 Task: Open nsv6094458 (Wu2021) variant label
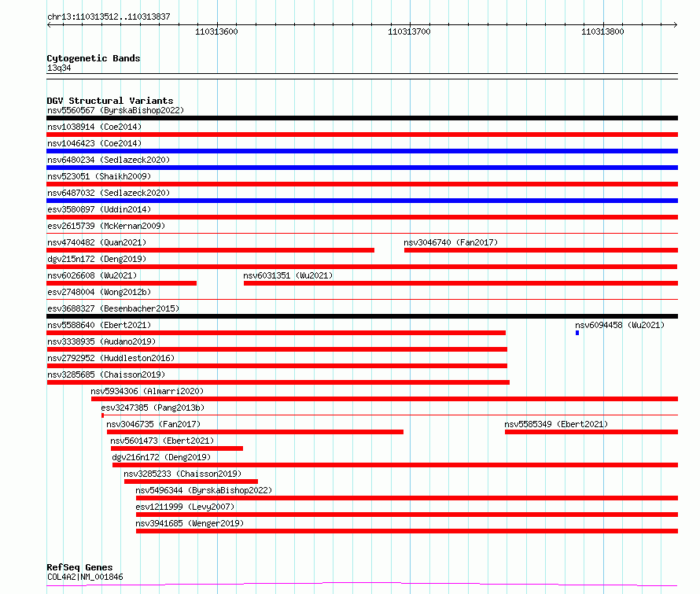(x=620, y=325)
